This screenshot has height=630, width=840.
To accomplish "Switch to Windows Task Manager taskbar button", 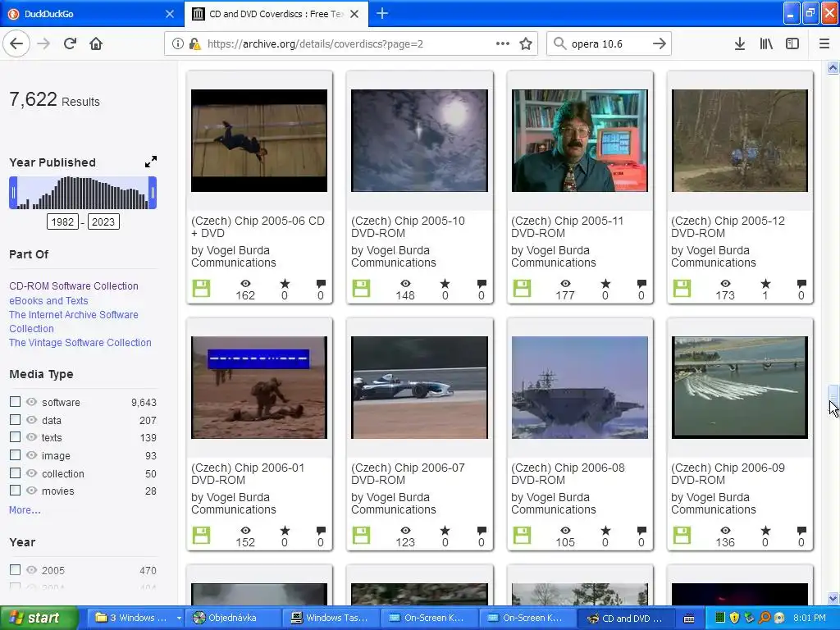I will tap(331, 619).
